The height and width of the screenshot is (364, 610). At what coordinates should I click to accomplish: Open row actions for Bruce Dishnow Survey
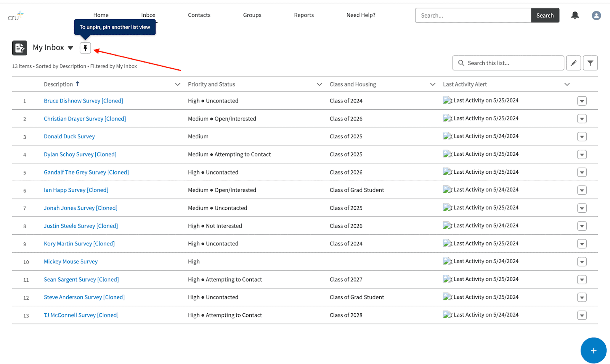point(582,101)
